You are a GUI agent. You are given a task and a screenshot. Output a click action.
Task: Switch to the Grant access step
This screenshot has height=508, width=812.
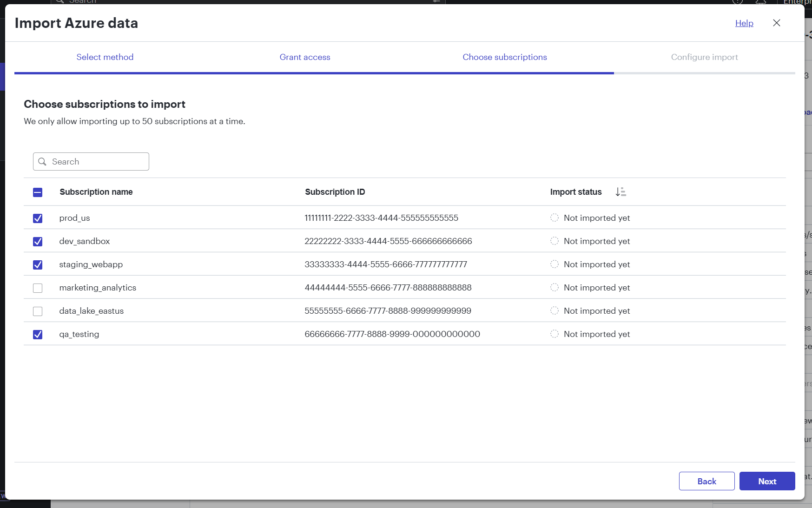click(x=305, y=57)
